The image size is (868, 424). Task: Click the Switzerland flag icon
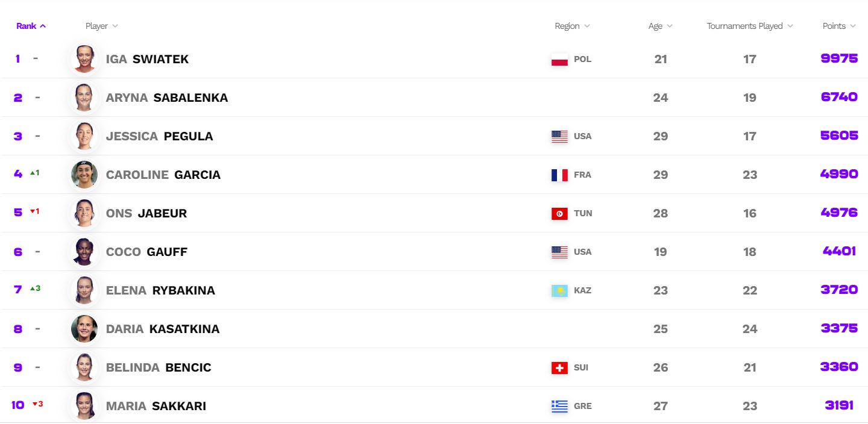click(x=559, y=368)
